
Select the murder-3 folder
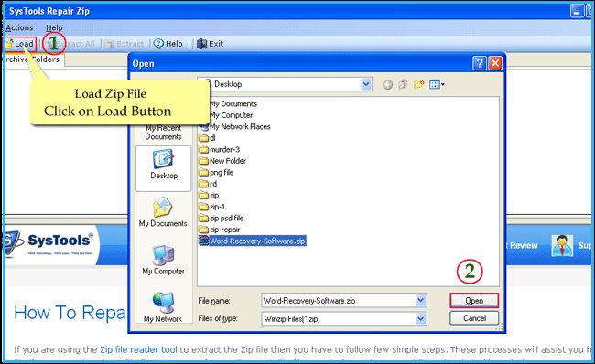[x=220, y=149]
